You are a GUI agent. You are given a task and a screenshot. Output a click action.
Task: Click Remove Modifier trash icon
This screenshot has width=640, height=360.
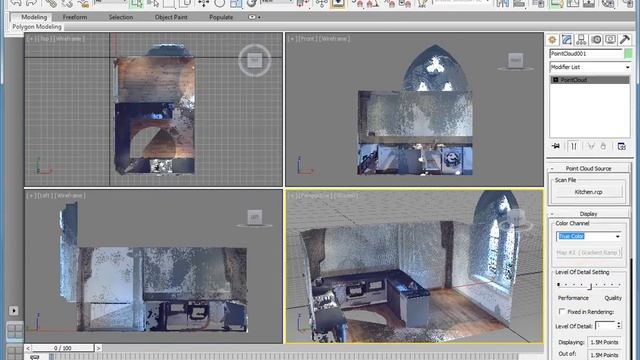coord(603,146)
